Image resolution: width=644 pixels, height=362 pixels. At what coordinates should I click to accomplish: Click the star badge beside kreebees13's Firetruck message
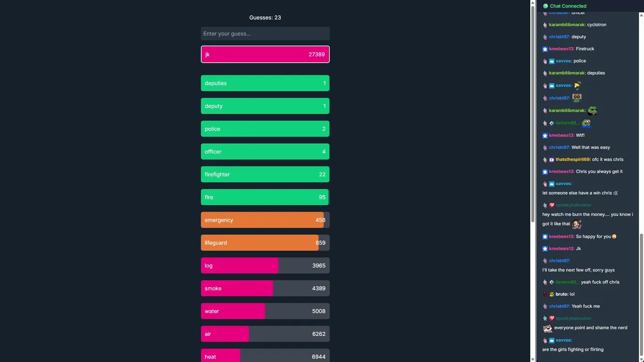pos(545,49)
